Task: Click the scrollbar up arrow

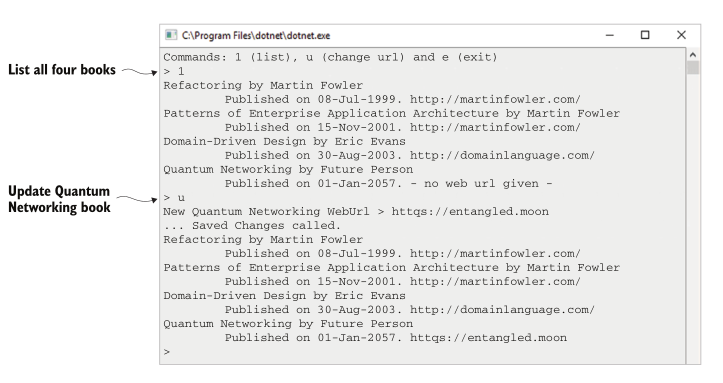Action: click(693, 55)
